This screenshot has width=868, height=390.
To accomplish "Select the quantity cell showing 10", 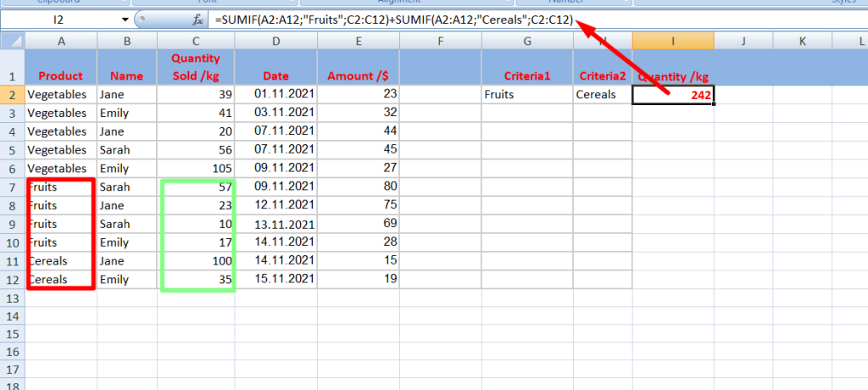I will [x=196, y=224].
